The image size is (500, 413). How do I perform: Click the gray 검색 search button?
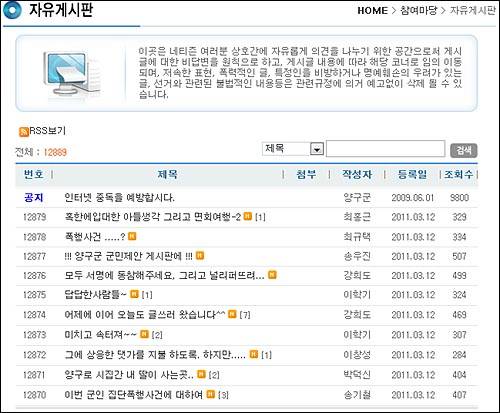464,150
